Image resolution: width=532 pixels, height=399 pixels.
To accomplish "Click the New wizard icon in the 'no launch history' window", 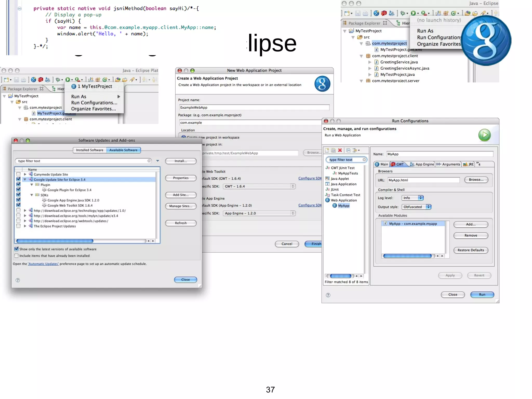I will (x=347, y=13).
